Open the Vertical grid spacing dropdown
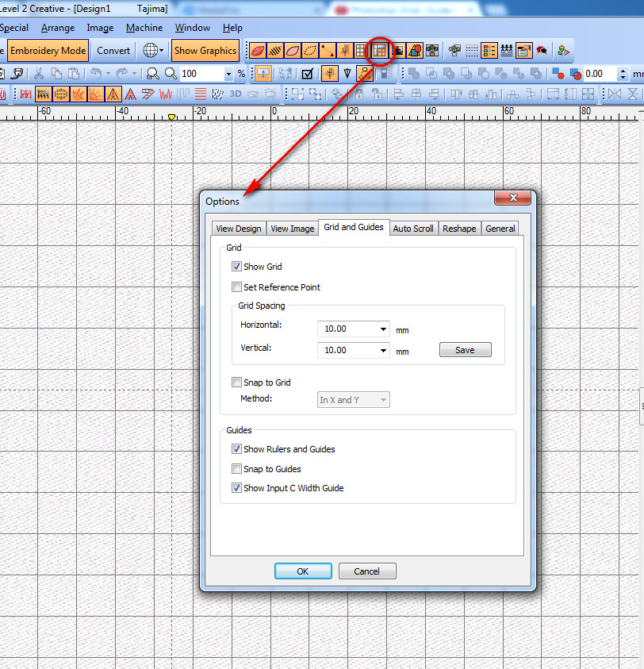 click(383, 350)
